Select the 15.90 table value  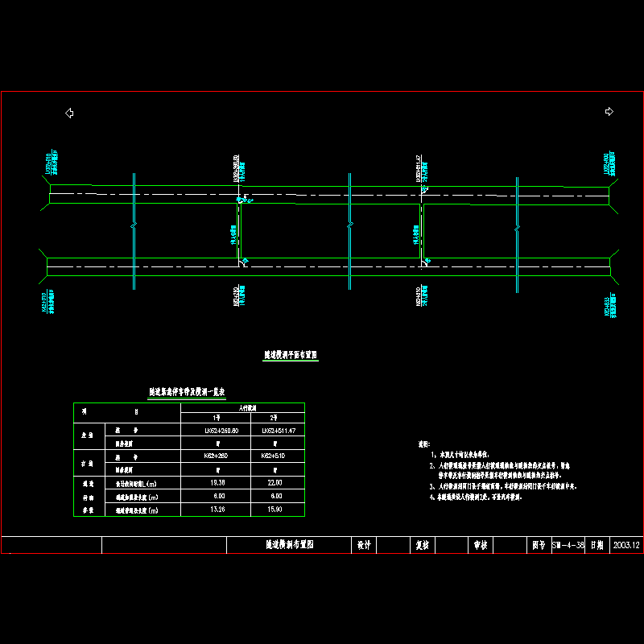coord(276,510)
